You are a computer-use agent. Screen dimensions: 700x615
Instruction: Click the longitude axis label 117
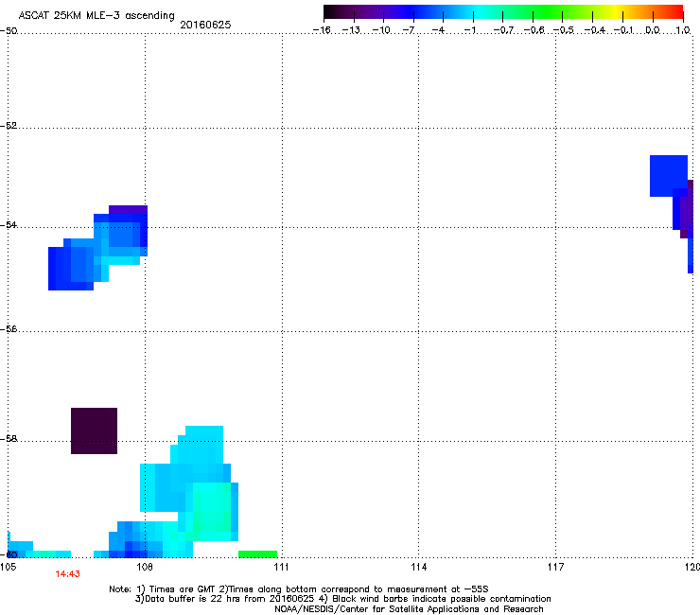point(556,567)
